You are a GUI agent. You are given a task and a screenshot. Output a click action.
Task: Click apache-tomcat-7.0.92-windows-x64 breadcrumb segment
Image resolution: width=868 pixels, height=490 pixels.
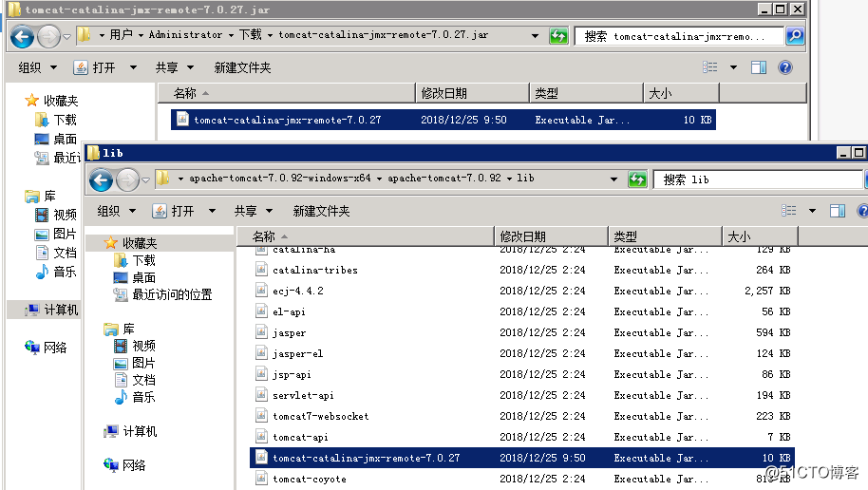[280, 179]
